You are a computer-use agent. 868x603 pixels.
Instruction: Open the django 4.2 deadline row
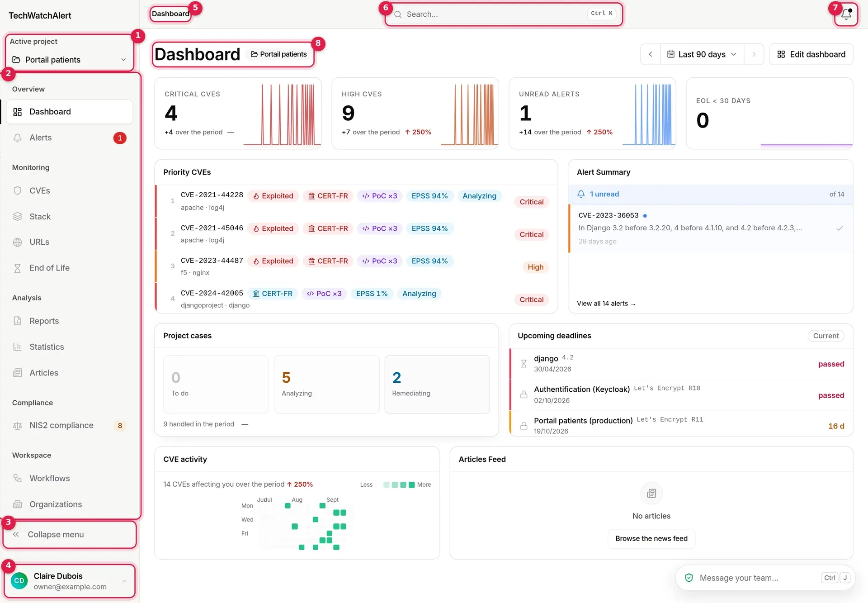coord(681,364)
